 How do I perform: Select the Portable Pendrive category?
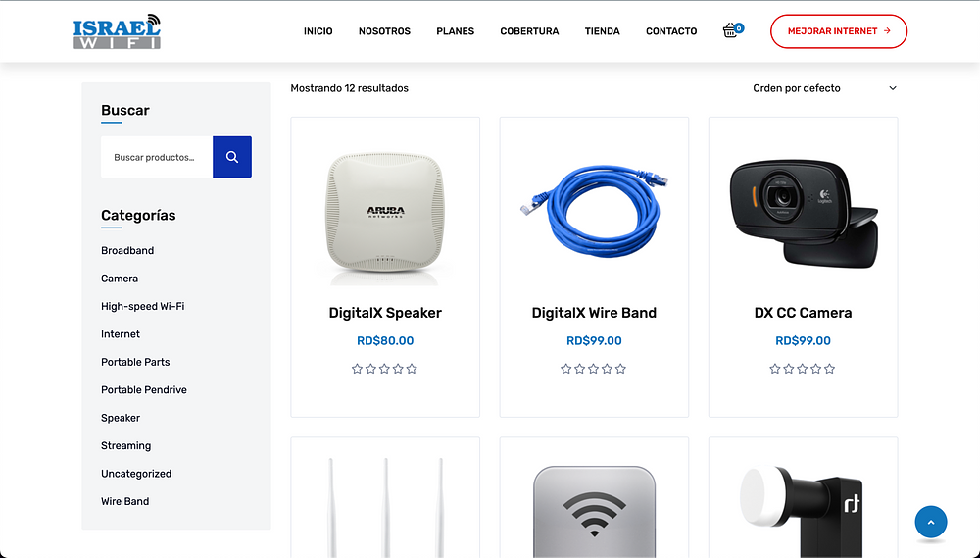144,389
